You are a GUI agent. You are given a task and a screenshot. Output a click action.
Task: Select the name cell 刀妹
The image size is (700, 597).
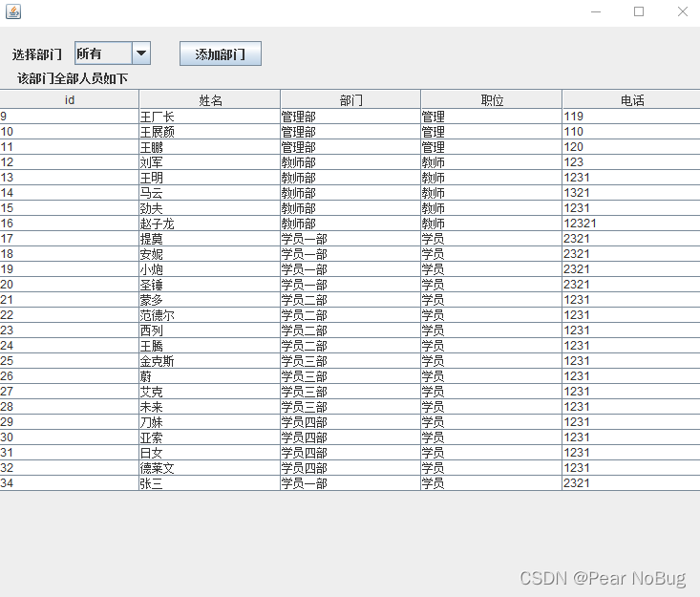210,422
